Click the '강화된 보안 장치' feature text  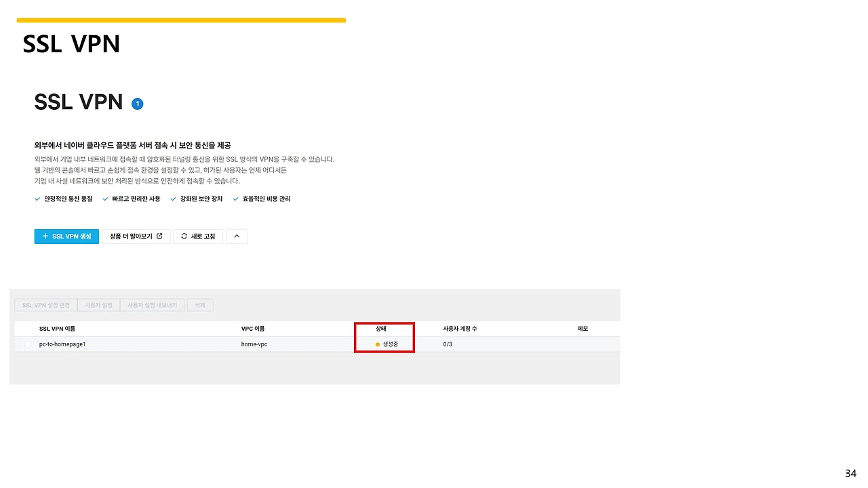201,199
